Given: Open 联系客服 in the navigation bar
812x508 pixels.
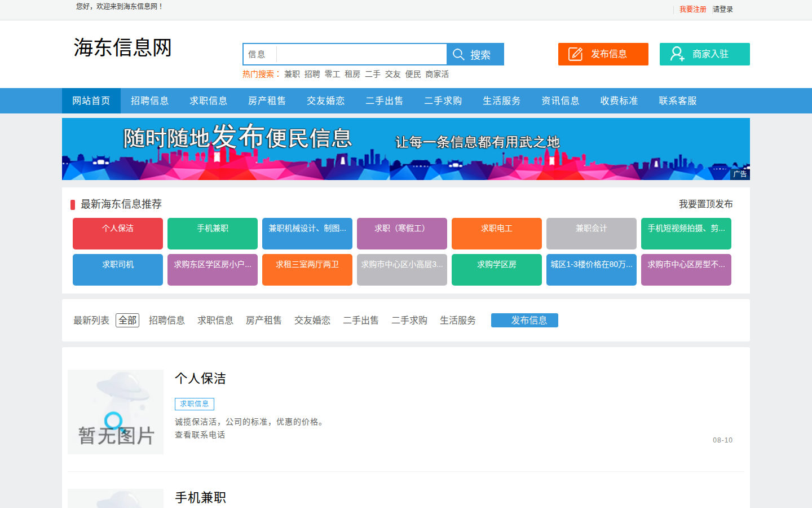Looking at the screenshot, I should point(678,100).
